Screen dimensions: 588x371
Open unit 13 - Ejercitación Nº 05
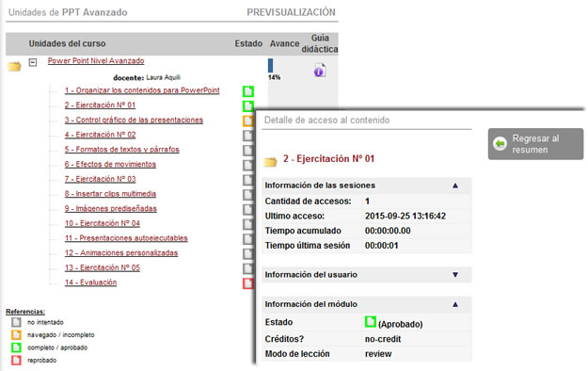tap(102, 267)
